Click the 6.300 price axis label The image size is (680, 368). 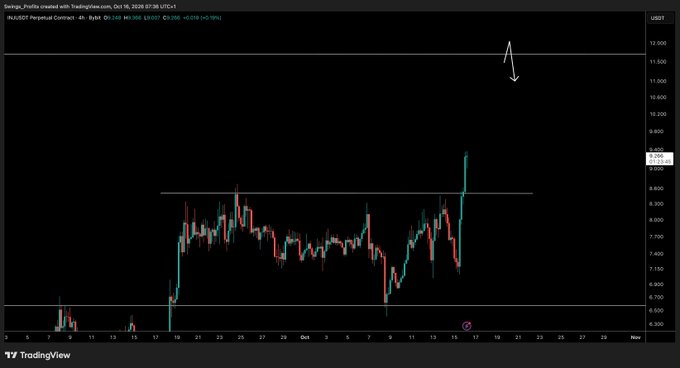tap(657, 324)
